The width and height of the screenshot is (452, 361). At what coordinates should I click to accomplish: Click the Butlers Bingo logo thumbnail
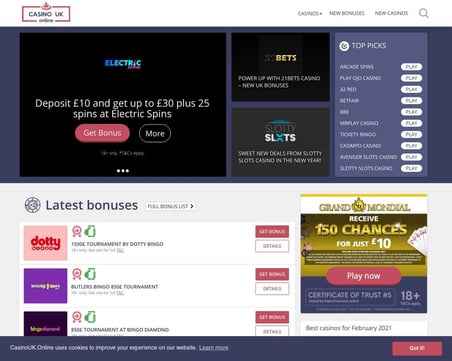[45, 286]
